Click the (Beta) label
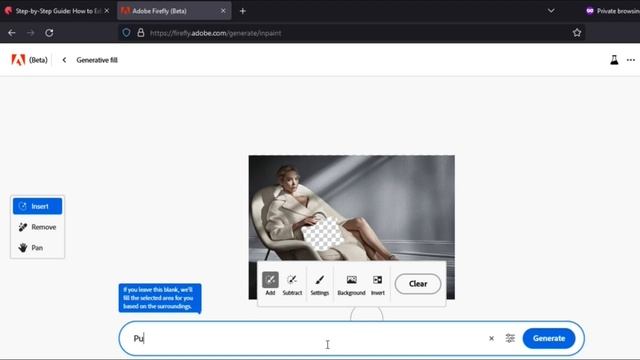This screenshot has width=640, height=360. coord(38,60)
